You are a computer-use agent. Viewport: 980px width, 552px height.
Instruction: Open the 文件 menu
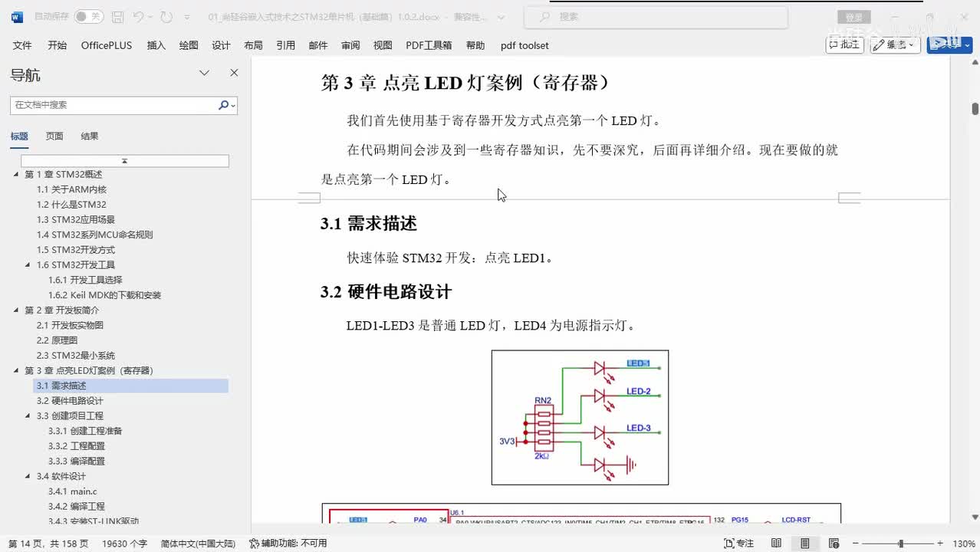pyautogui.click(x=22, y=46)
